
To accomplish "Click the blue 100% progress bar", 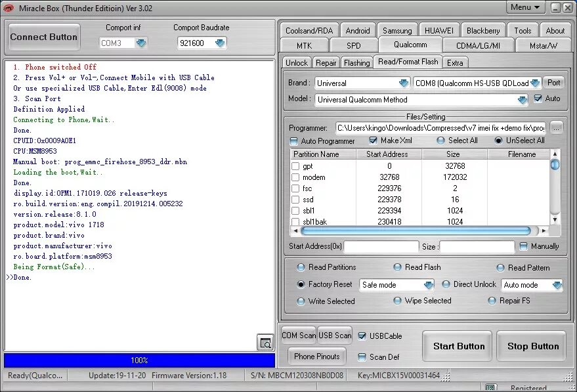I will click(x=139, y=360).
